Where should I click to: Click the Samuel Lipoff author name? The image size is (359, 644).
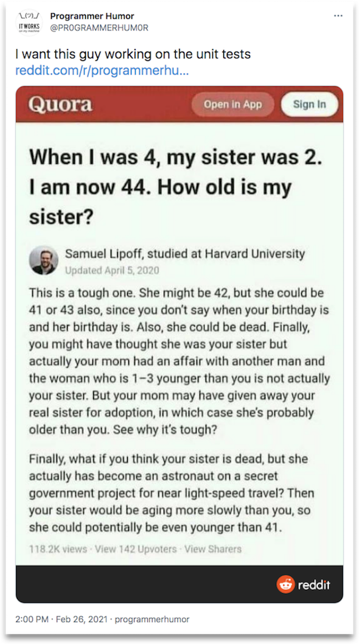103,254
